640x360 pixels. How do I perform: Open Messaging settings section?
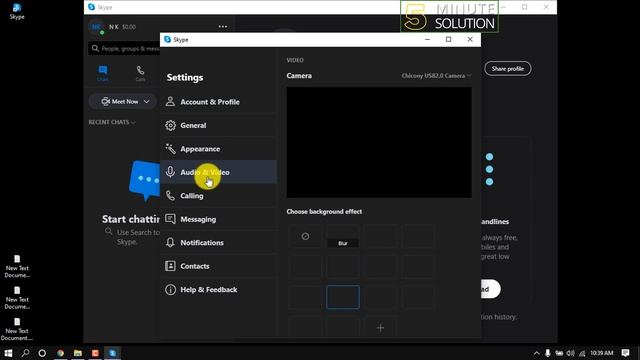click(218, 219)
